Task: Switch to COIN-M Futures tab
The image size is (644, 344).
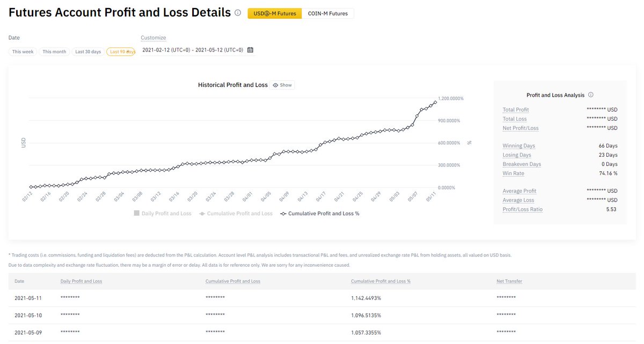Action: pos(328,13)
